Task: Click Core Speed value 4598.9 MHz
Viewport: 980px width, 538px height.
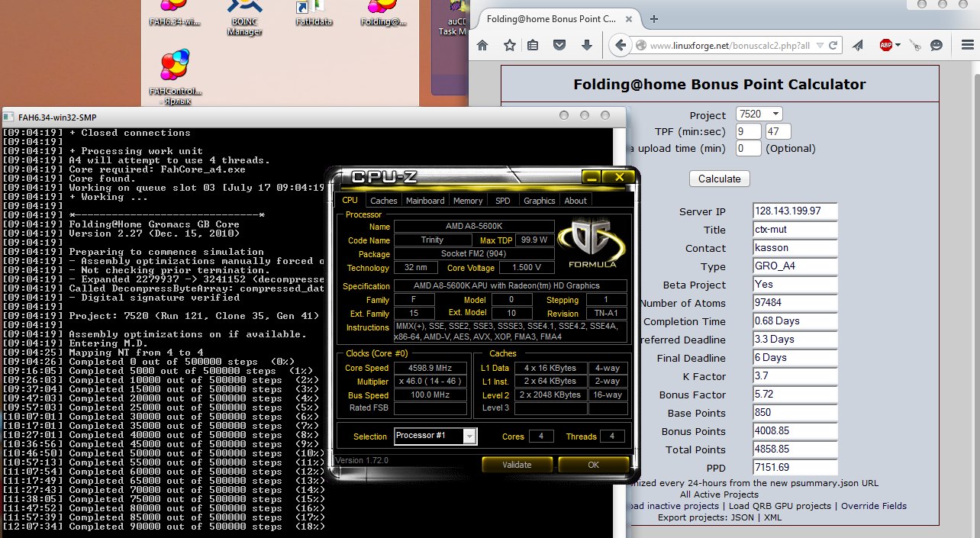Action: pos(430,368)
